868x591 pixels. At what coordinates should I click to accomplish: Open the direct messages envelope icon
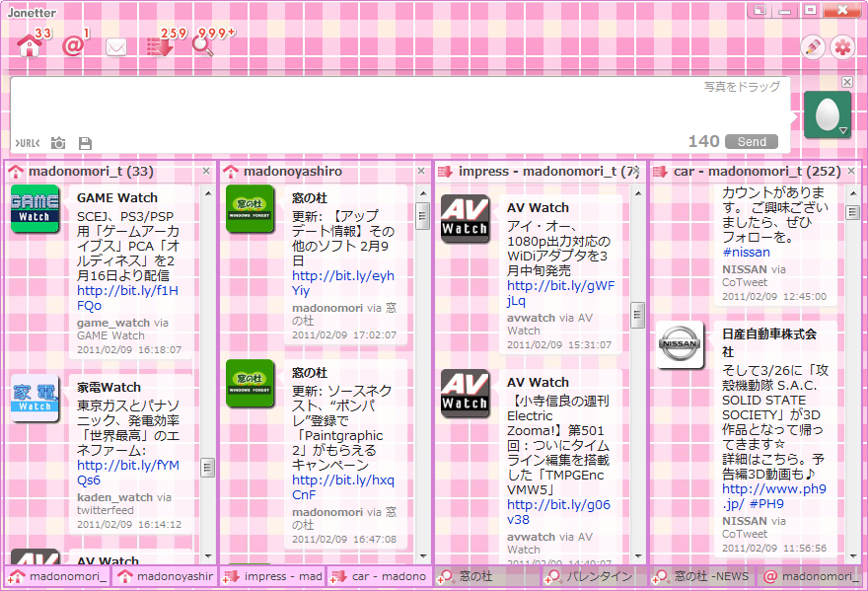116,47
